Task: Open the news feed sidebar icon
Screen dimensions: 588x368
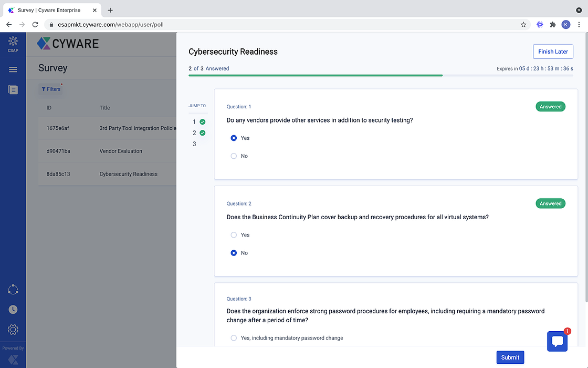Action: 13,90
